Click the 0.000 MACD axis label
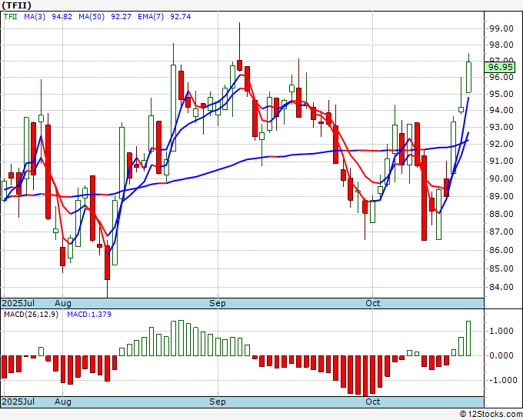The image size is (523, 420). pos(501,355)
